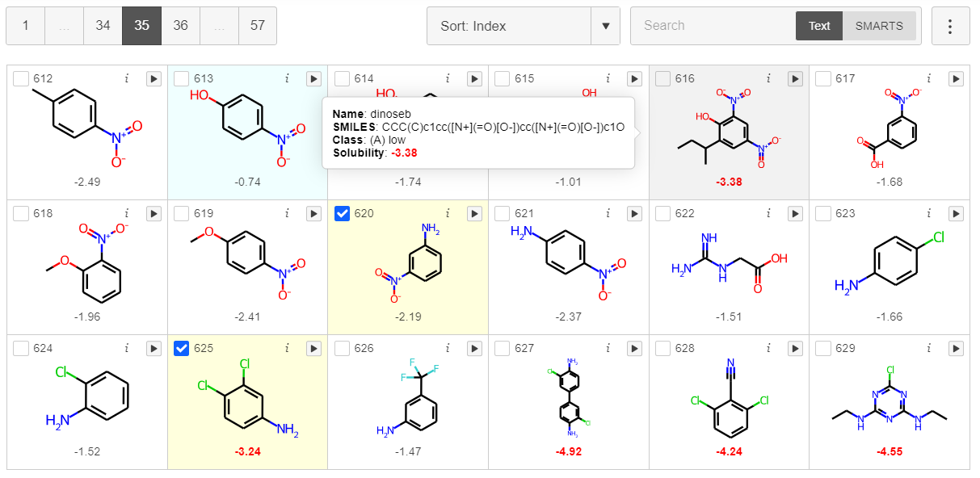Select the checkbox for molecule 618
Image resolution: width=980 pixels, height=478 pixels.
[x=21, y=213]
